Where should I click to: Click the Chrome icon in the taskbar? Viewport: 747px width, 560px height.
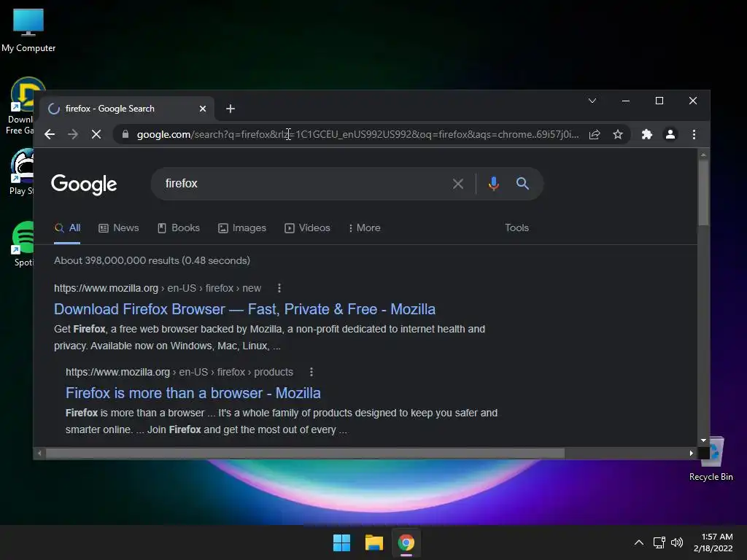[x=406, y=542]
